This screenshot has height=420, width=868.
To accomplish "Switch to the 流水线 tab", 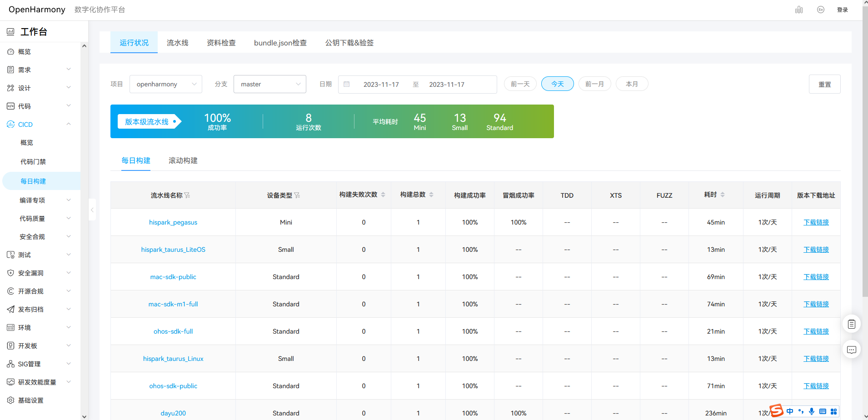I will [x=178, y=43].
